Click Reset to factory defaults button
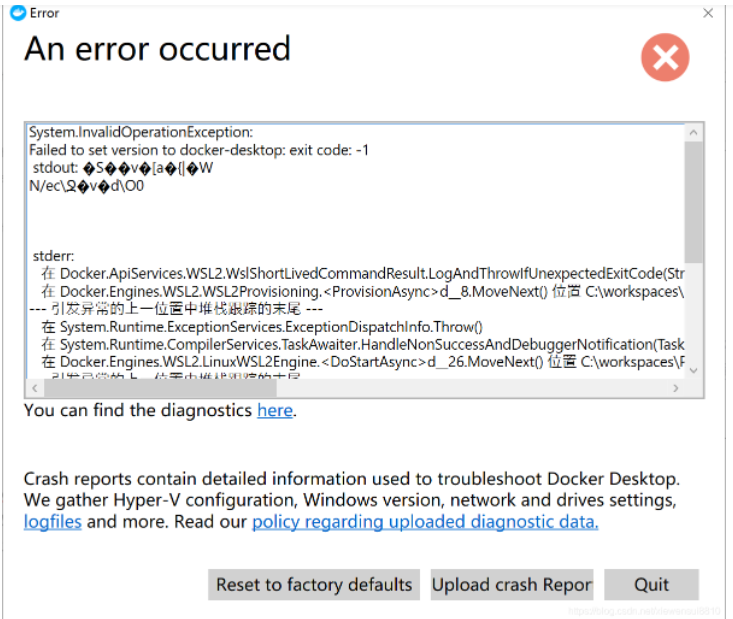The image size is (733, 619). pos(314,584)
